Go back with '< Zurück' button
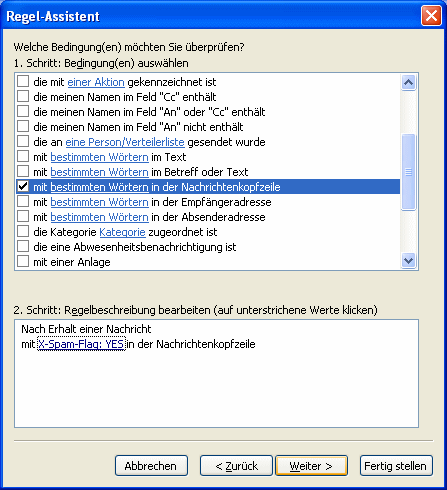This screenshot has height=490, width=447. (236, 466)
